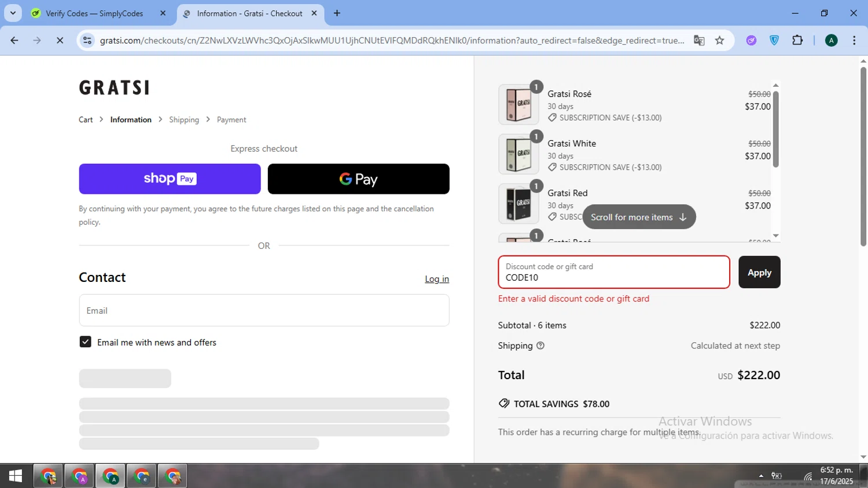This screenshot has height=488, width=868.
Task: Click Scroll for more items button
Action: point(639,217)
